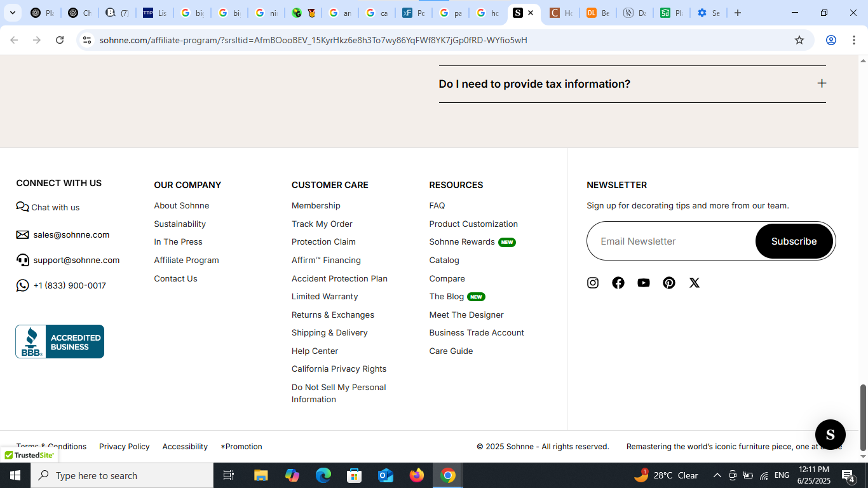Open Returns & Exchanges link
This screenshot has width=868, height=488.
click(333, 315)
